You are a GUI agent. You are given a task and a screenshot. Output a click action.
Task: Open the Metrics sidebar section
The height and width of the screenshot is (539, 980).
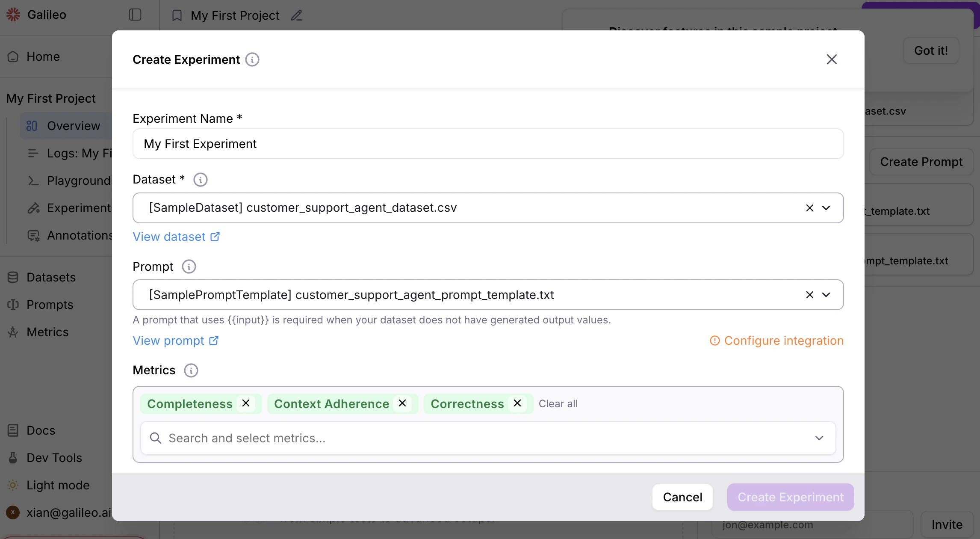tap(47, 332)
